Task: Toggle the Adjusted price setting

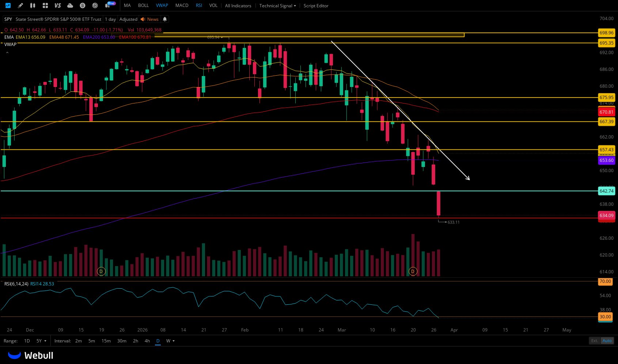Action: [128, 19]
